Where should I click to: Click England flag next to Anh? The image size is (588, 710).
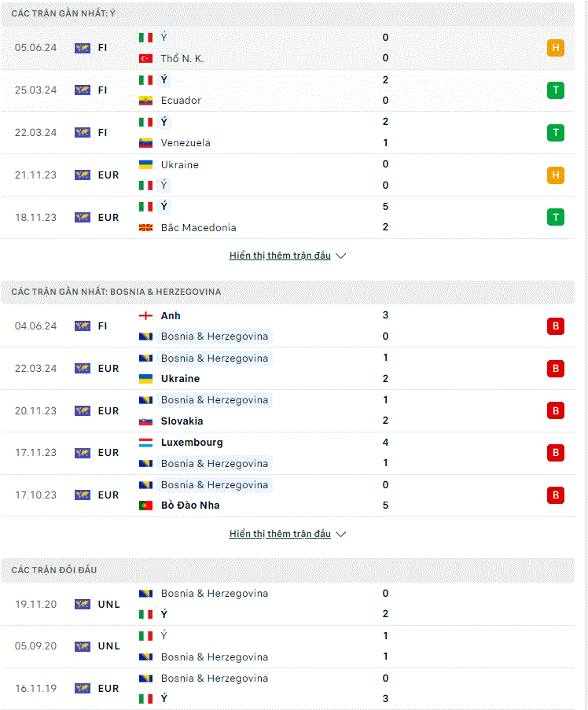[145, 315]
